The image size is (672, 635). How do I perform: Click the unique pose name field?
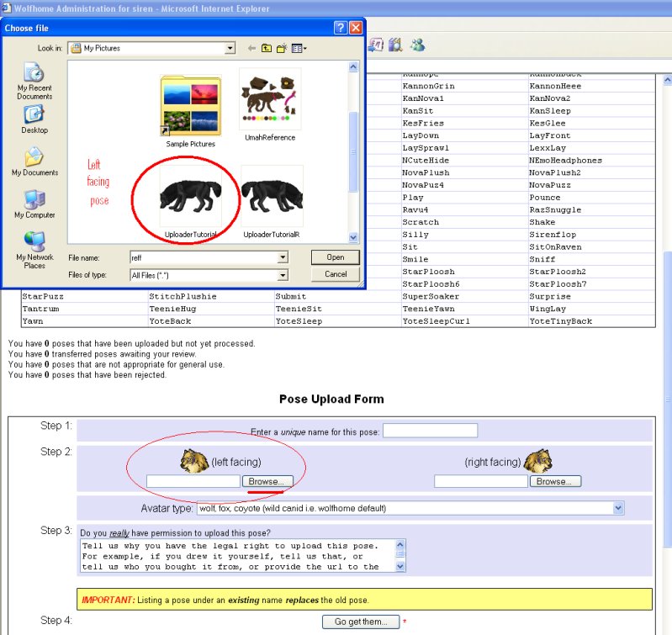[x=430, y=431]
